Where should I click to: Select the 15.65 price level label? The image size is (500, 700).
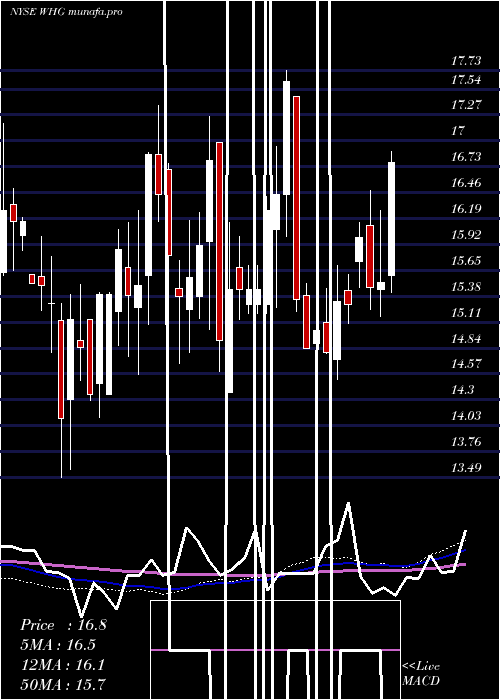[x=466, y=260]
